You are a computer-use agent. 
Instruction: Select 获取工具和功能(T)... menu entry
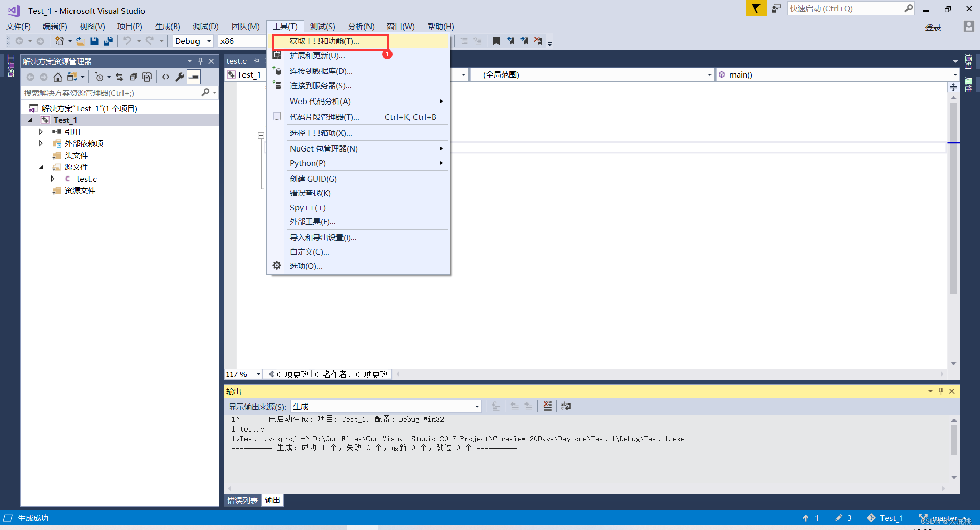tap(359, 41)
